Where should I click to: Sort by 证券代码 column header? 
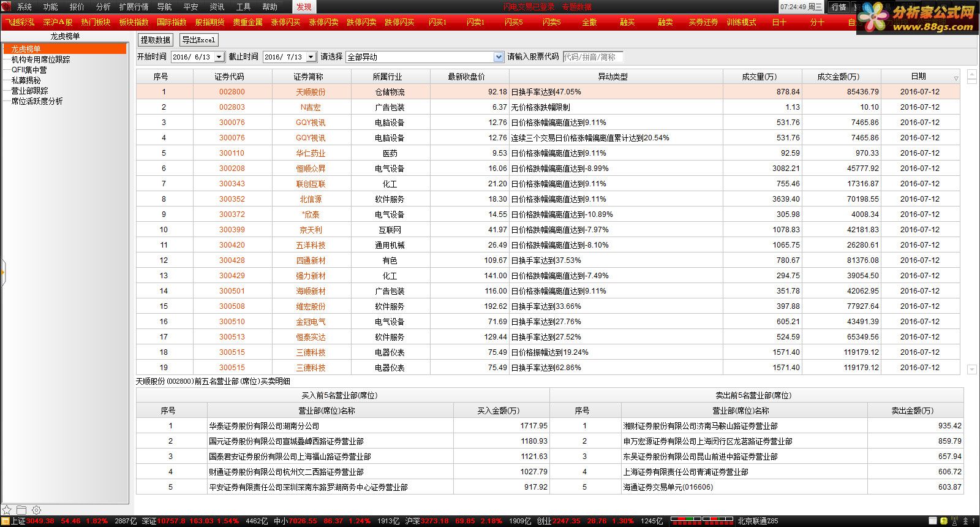pyautogui.click(x=232, y=77)
